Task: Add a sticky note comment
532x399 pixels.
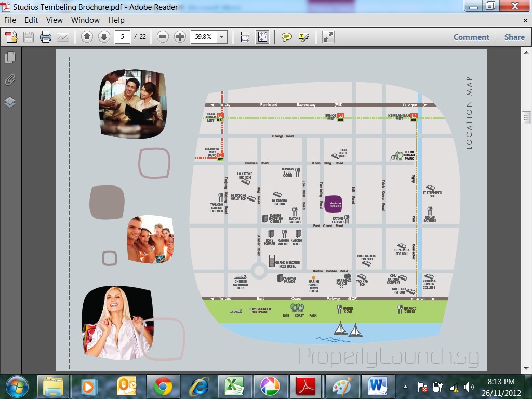Action: click(x=287, y=37)
